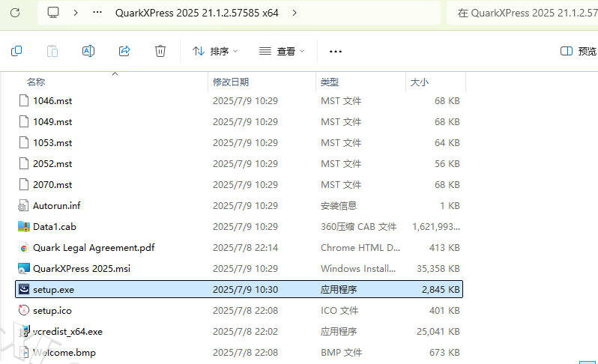Click the 1053.mst file icon
Screen dimensions: 598x364
click(x=24, y=142)
